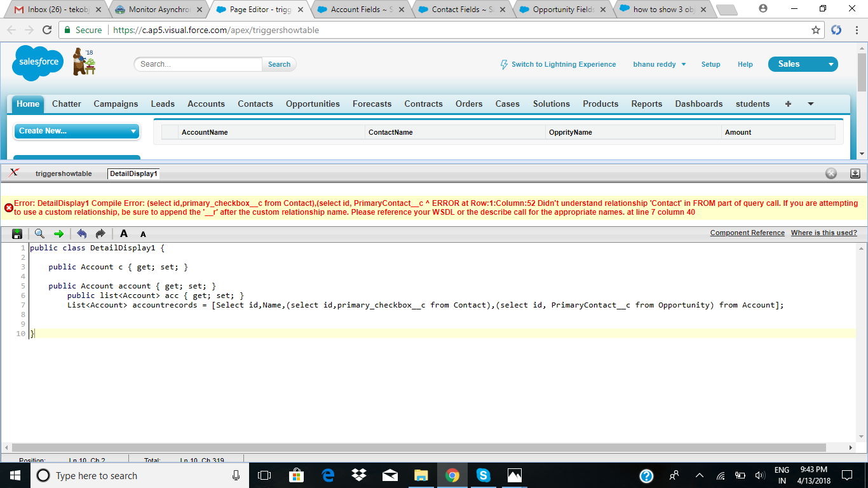Redo the edit using redo arrow
The width and height of the screenshot is (868, 488).
(x=100, y=234)
